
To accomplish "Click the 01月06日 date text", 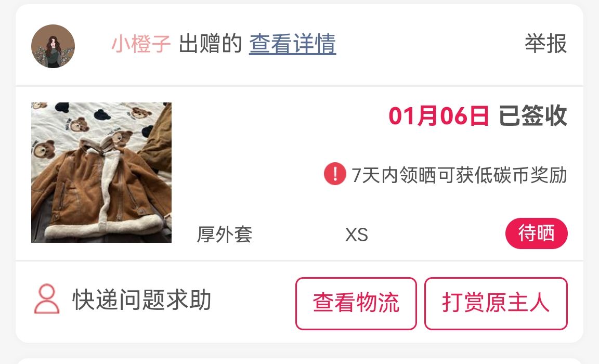I will [x=438, y=116].
